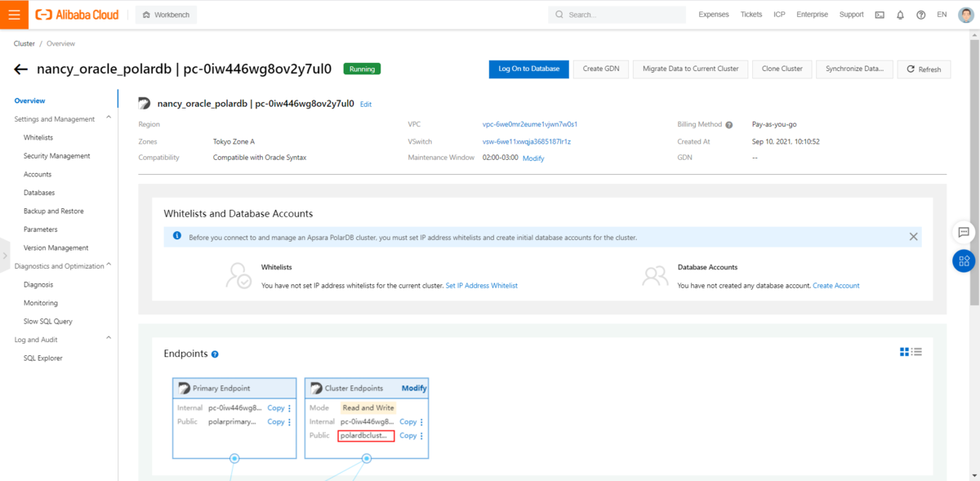This screenshot has width=980, height=481.
Task: Click Log On to Database
Action: [528, 69]
